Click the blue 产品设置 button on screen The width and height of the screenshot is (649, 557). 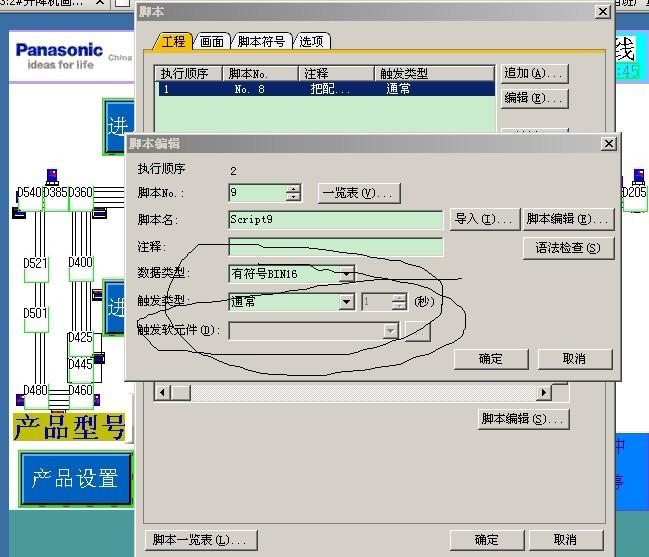click(x=75, y=478)
